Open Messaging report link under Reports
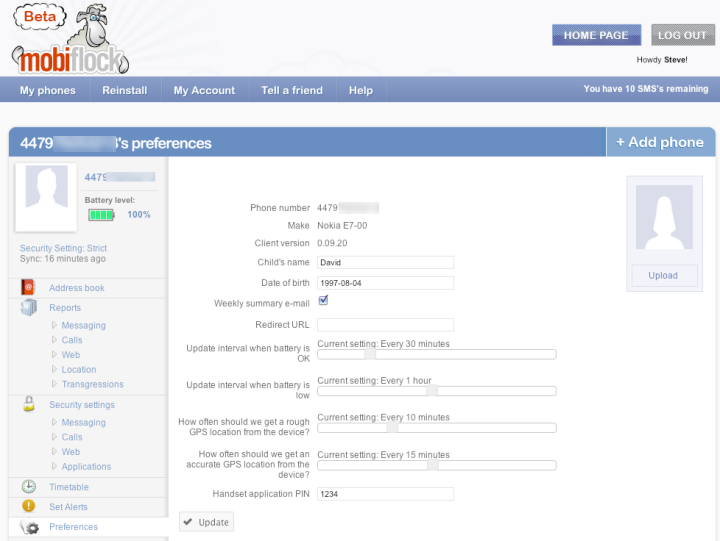 tap(84, 325)
